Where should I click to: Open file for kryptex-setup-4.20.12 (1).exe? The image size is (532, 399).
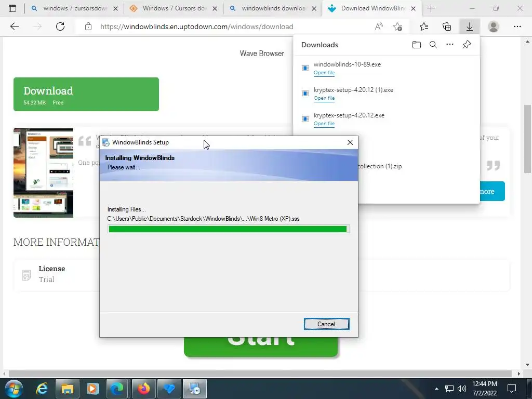tap(324, 98)
